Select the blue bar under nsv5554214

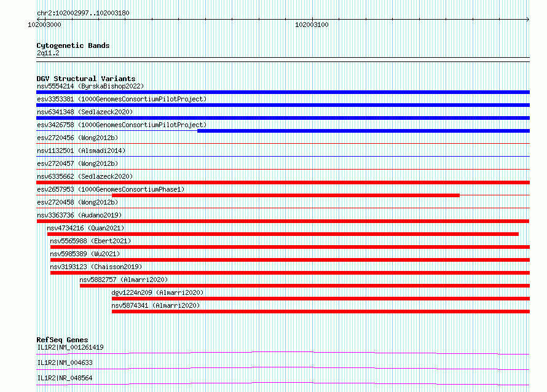[x=283, y=92]
